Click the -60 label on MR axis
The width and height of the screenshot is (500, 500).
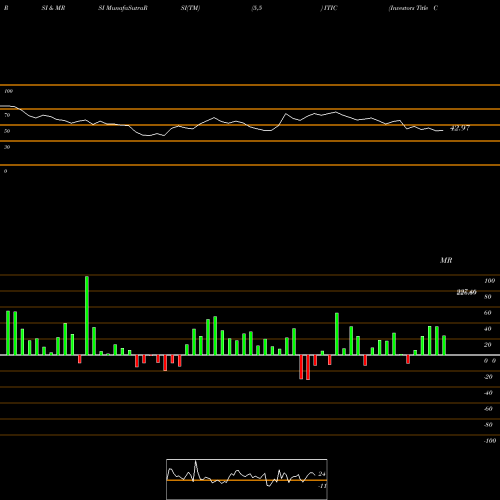click(488, 409)
